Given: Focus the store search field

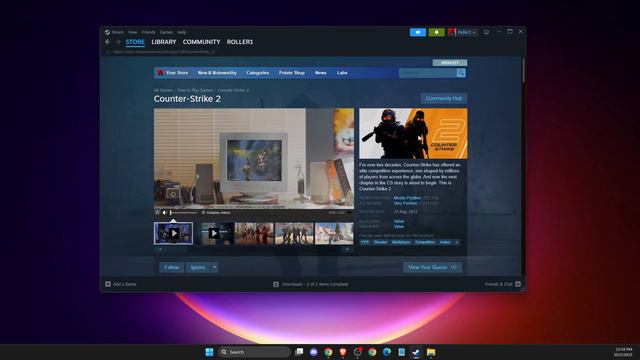Looking at the screenshot, I should tap(427, 73).
